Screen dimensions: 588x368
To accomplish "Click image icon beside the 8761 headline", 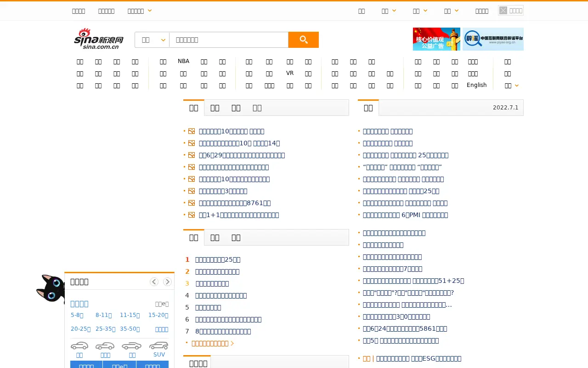I will pyautogui.click(x=192, y=203).
